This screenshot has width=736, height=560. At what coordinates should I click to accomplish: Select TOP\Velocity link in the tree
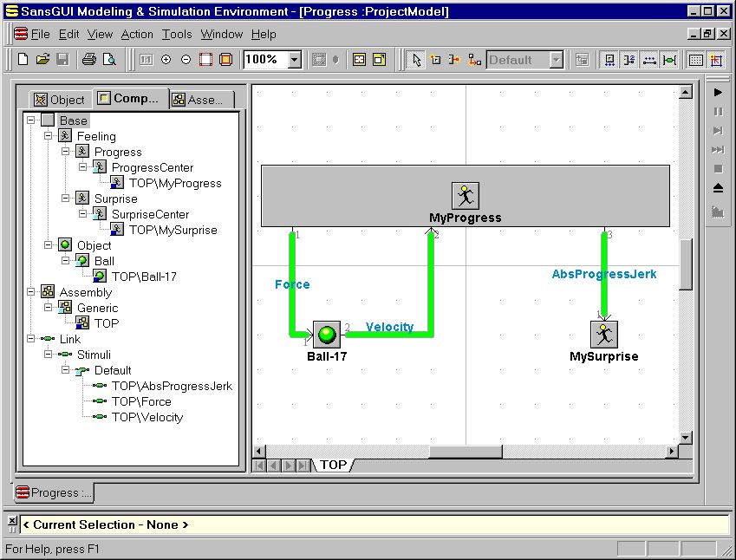point(147,417)
